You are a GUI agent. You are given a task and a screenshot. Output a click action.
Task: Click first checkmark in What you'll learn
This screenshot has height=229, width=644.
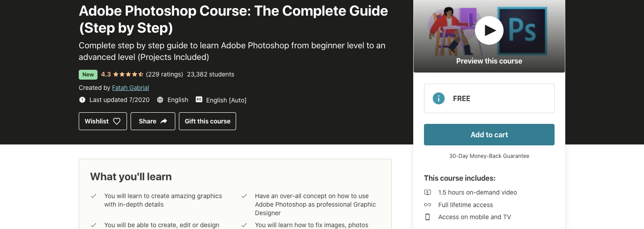point(94,196)
